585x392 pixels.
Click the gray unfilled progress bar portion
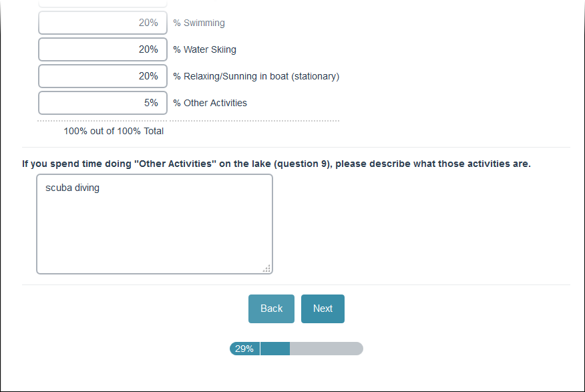[326, 349]
